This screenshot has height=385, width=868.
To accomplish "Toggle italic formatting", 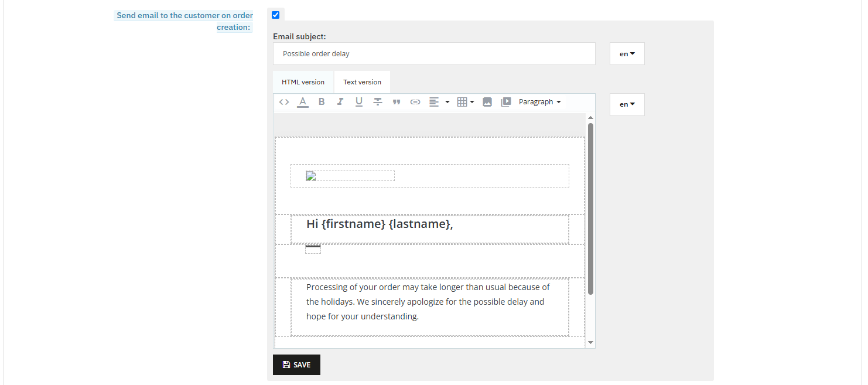I will click(x=340, y=102).
